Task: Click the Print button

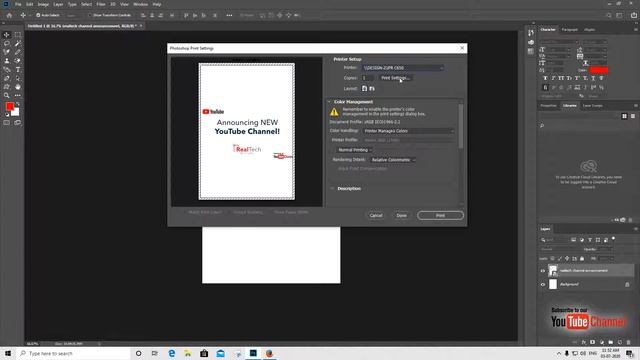Action: point(440,216)
